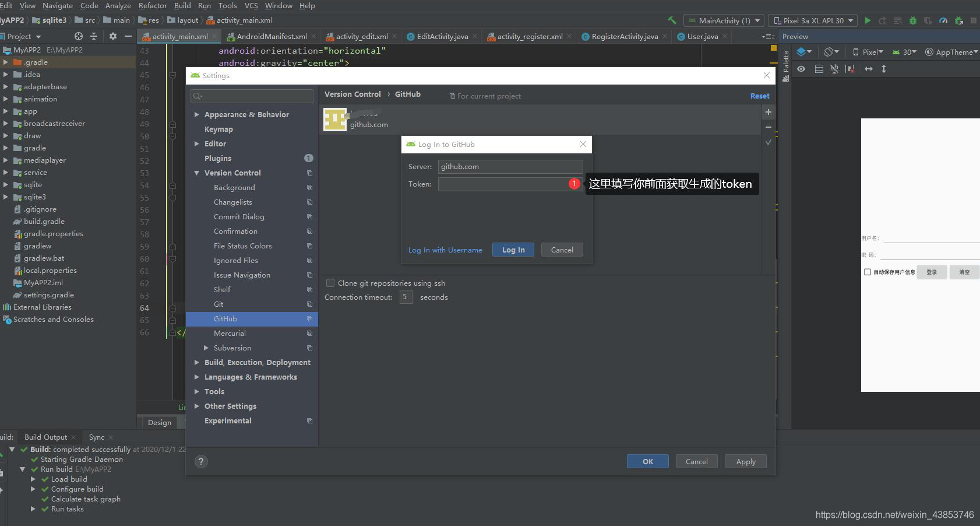980x526 pixels.
Task: Open the VCS menu
Action: [x=251, y=6]
